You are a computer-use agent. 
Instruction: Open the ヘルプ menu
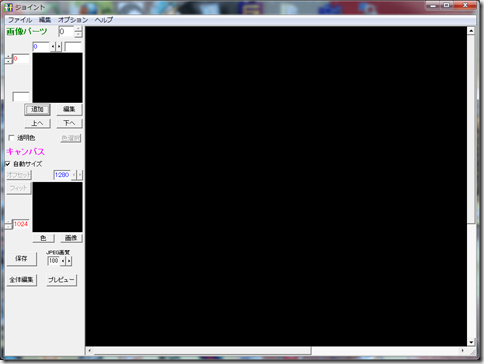pos(104,20)
